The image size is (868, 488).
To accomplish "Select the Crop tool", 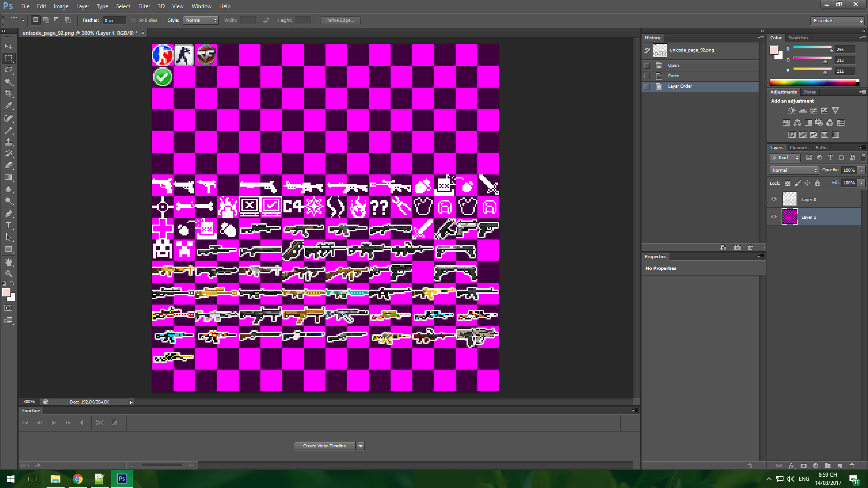I will pyautogui.click(x=9, y=94).
